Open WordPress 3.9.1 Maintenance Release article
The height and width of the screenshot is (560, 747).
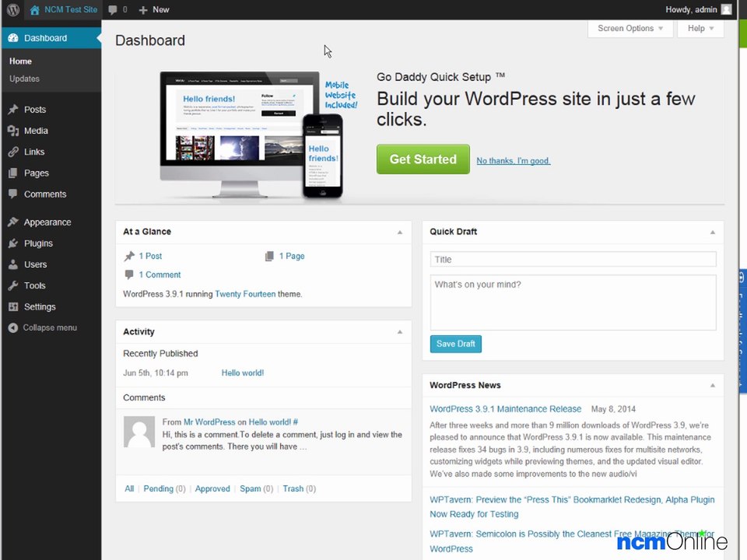point(506,409)
